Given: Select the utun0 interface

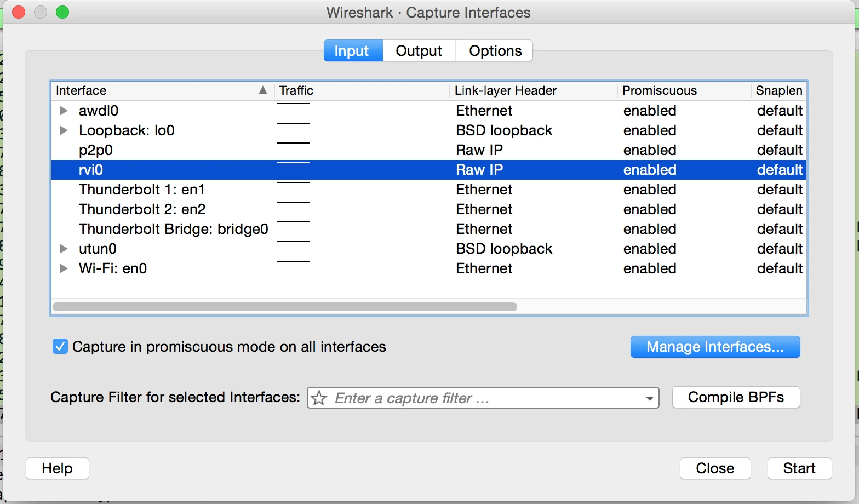Looking at the screenshot, I should tap(98, 249).
